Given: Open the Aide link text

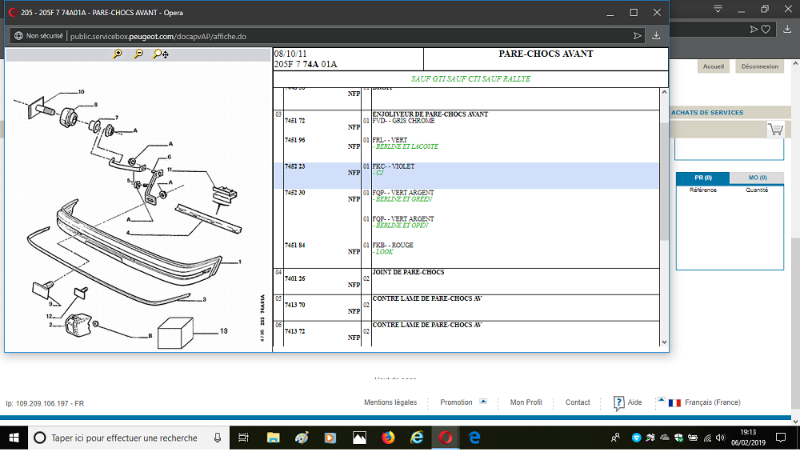Looking at the screenshot, I should pos(635,403).
